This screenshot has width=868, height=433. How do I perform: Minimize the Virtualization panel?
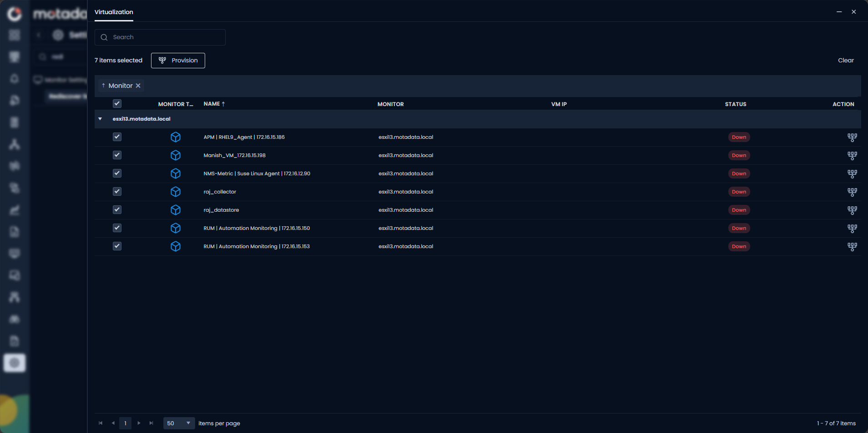(x=839, y=12)
